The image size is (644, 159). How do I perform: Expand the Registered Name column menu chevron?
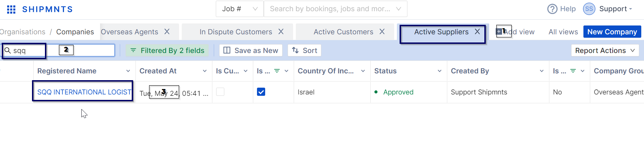coord(128,71)
